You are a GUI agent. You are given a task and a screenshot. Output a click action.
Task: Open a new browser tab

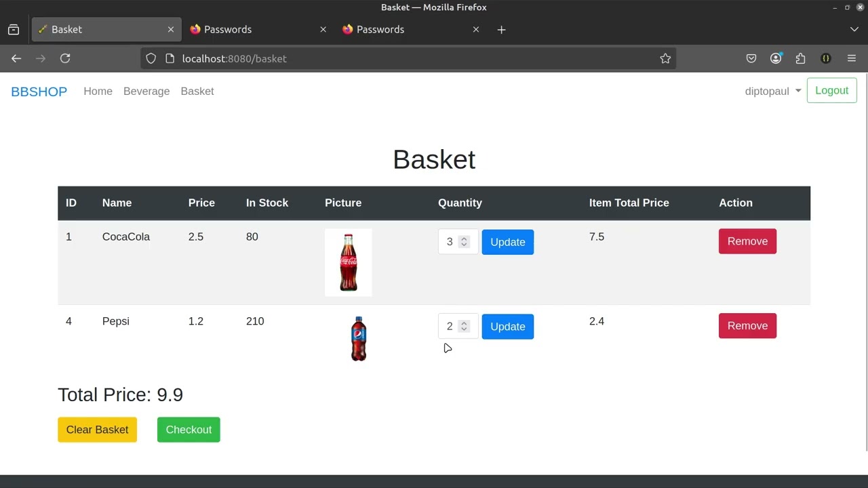[x=501, y=30]
